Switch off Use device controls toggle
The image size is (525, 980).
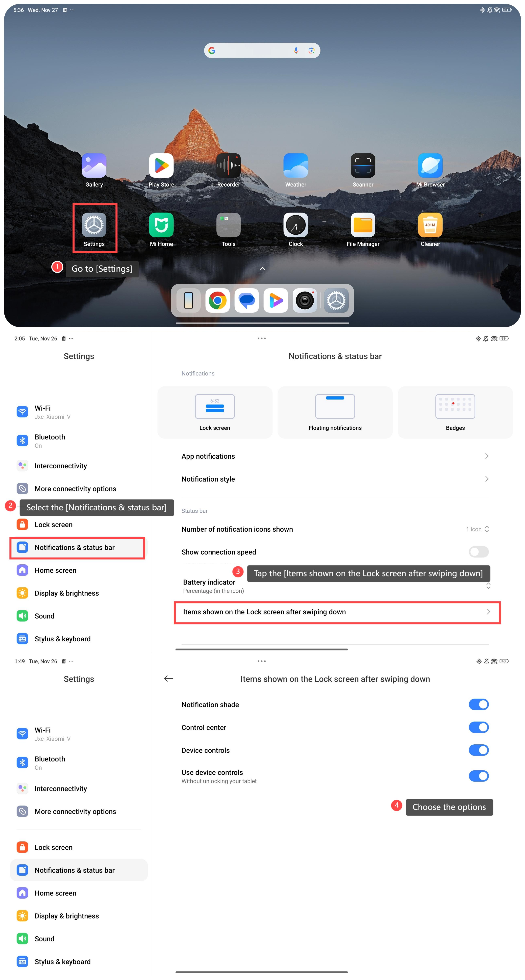tap(478, 776)
